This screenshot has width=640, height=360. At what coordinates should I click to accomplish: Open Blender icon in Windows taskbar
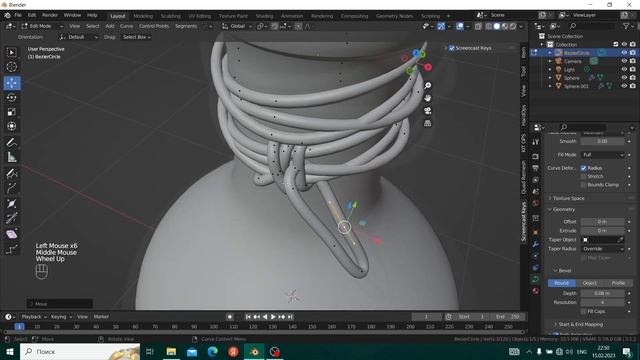tap(254, 351)
